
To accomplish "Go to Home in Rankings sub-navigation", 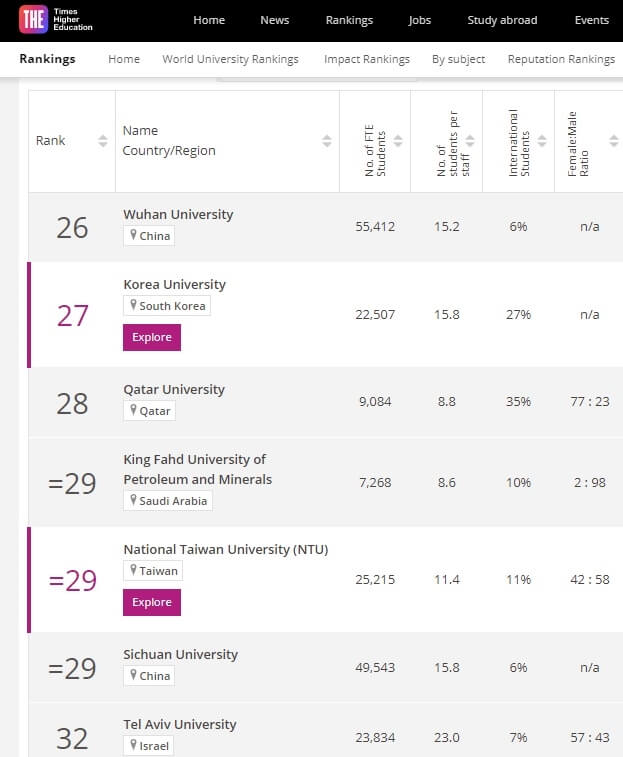I will pyautogui.click(x=124, y=59).
